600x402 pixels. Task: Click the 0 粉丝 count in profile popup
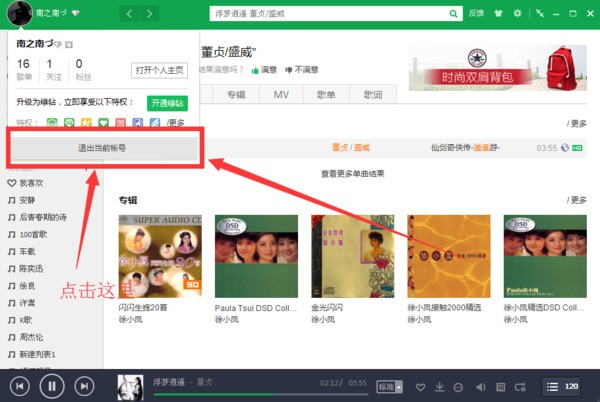pyautogui.click(x=83, y=70)
